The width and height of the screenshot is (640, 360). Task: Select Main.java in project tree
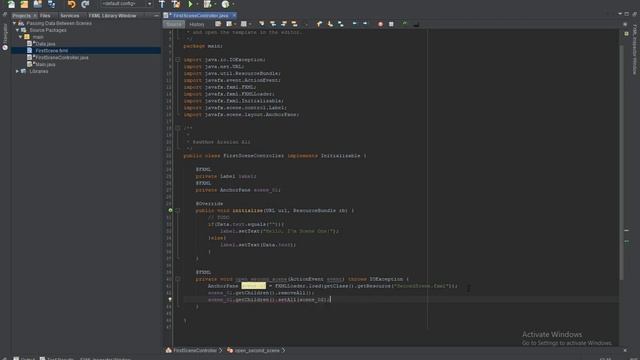[x=45, y=64]
